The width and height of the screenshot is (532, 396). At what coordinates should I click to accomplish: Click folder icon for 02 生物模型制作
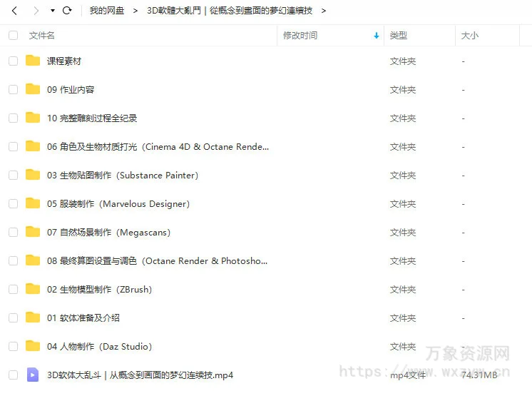coord(33,289)
